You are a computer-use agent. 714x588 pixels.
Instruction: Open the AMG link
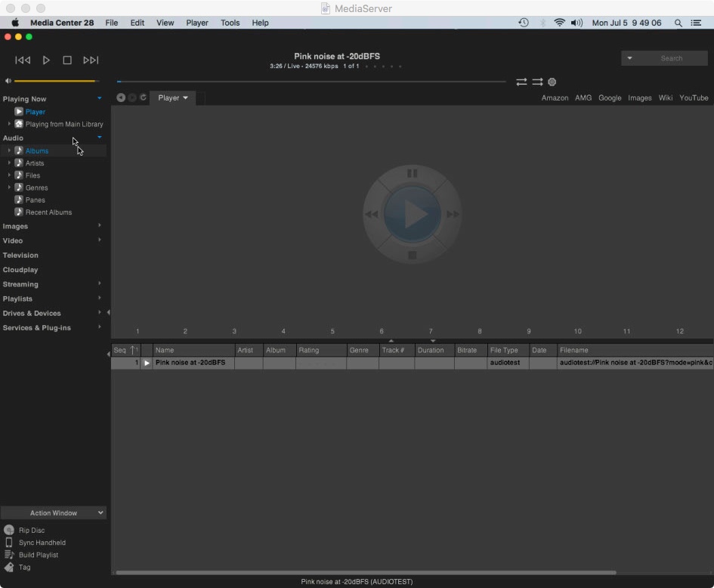(583, 98)
